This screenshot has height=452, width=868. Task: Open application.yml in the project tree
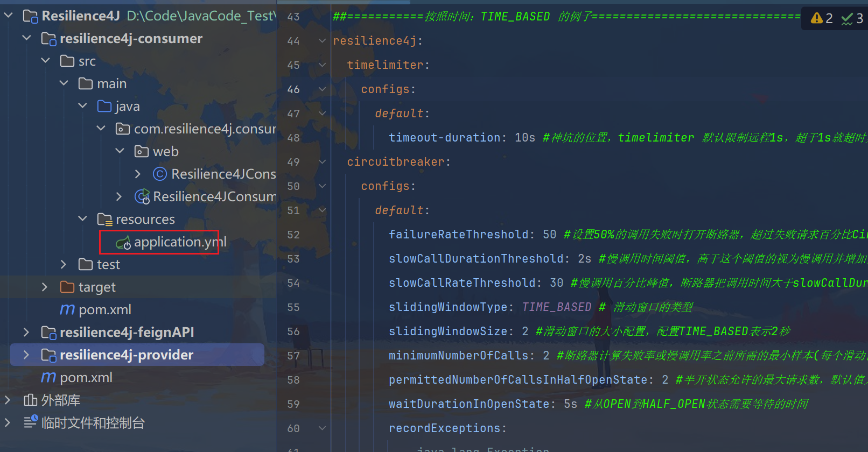[x=180, y=242]
